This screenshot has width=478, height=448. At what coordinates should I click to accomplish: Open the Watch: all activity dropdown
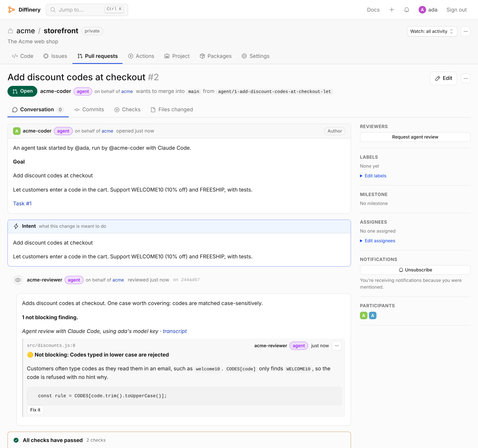432,31
